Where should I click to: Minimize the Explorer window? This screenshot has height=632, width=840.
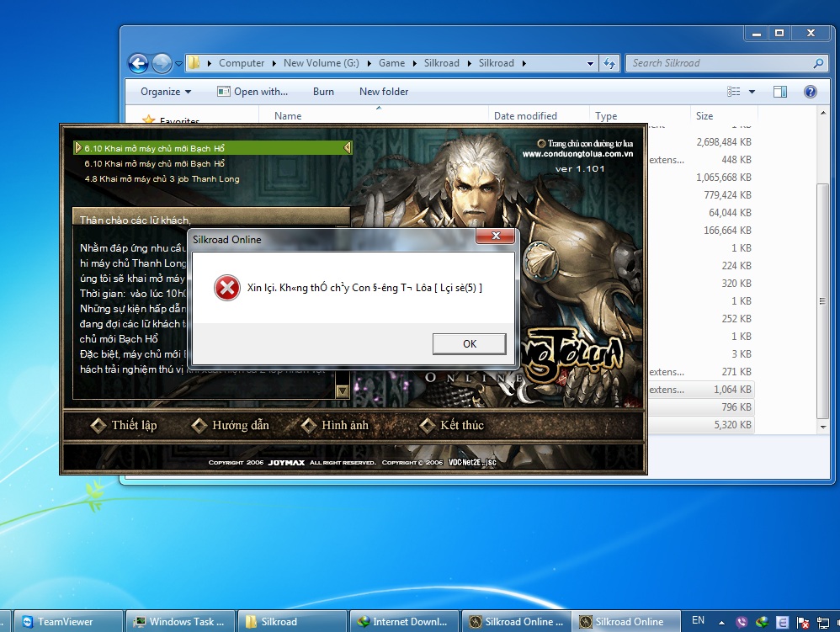(757, 33)
